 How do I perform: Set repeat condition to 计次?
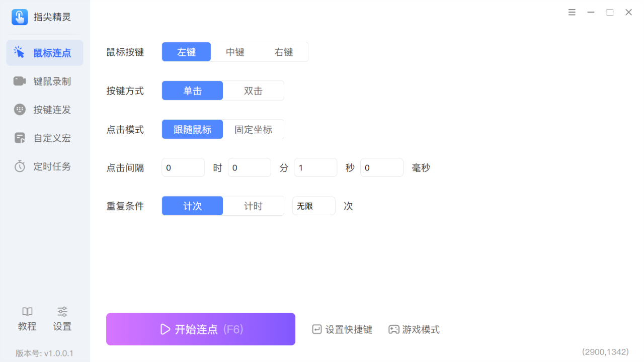click(192, 206)
